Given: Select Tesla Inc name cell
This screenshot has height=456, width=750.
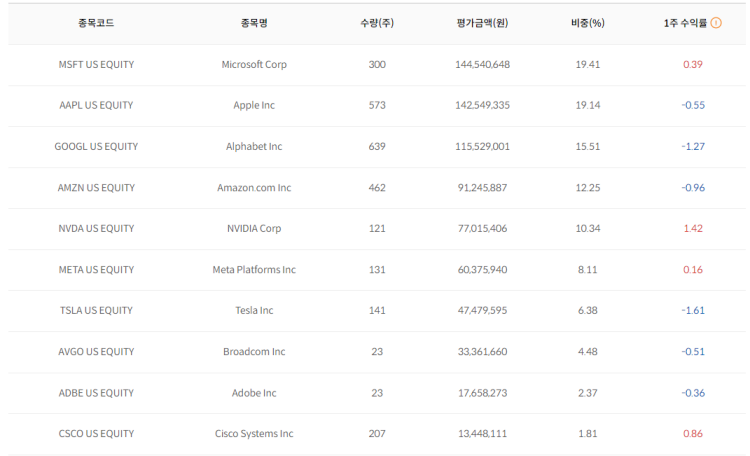Looking at the screenshot, I should click(254, 311).
